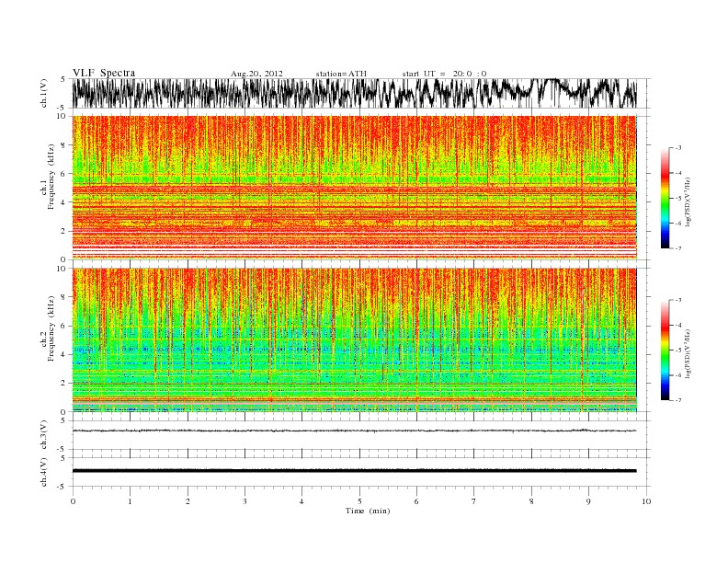Click time axis tick label "5"
The width and height of the screenshot is (728, 563).
click(359, 501)
